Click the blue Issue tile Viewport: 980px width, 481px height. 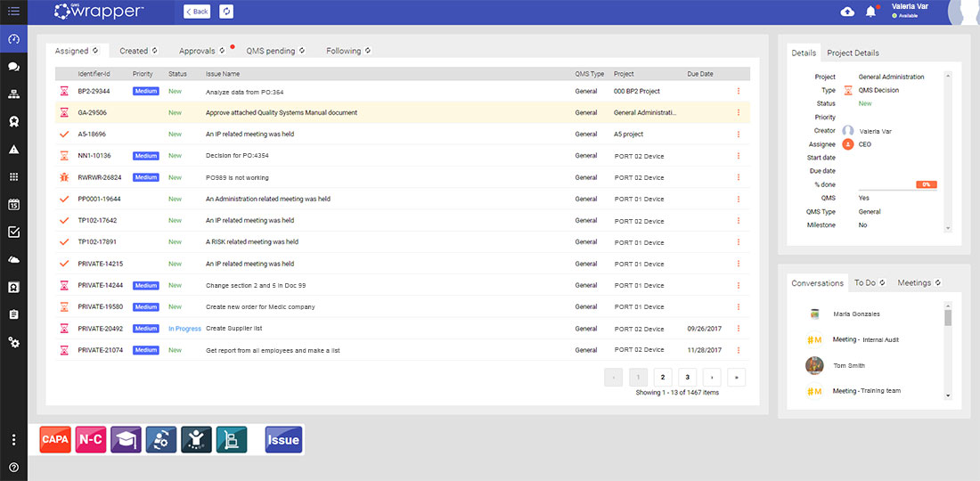(283, 440)
